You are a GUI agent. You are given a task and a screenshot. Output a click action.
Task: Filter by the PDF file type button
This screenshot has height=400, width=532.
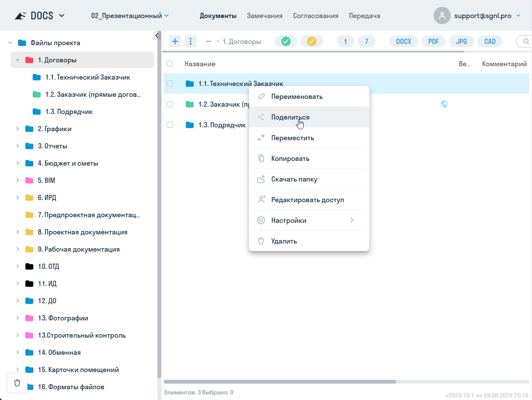point(434,41)
